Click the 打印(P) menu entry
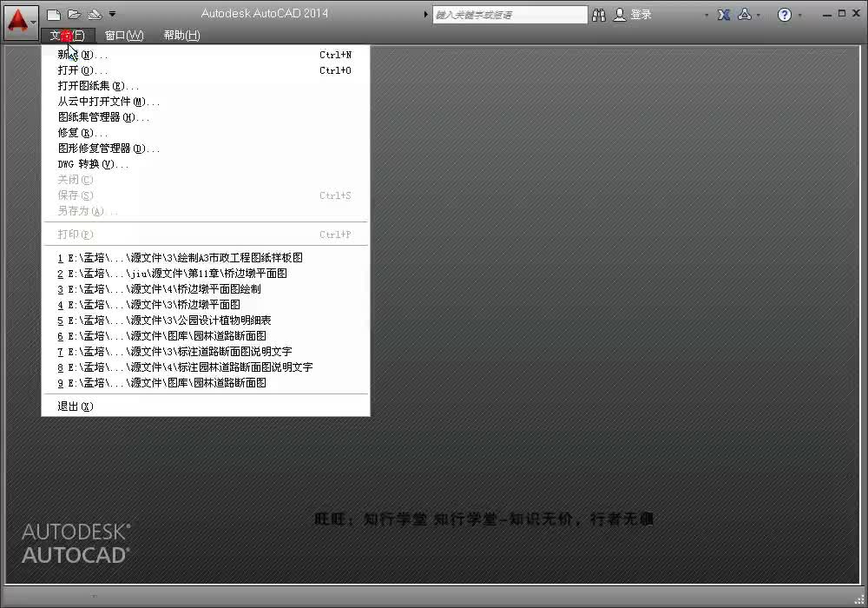Viewport: 868px width, 608px height. click(x=206, y=235)
